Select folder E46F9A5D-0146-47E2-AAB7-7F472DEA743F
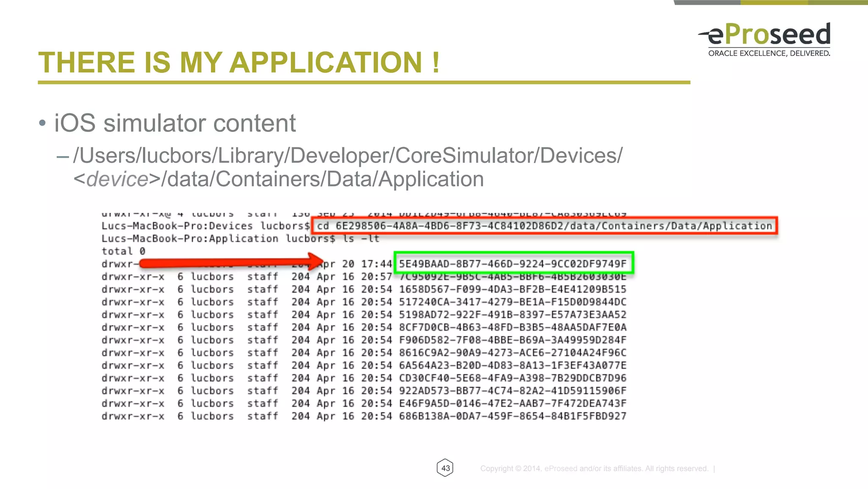The image size is (868, 489). (513, 404)
